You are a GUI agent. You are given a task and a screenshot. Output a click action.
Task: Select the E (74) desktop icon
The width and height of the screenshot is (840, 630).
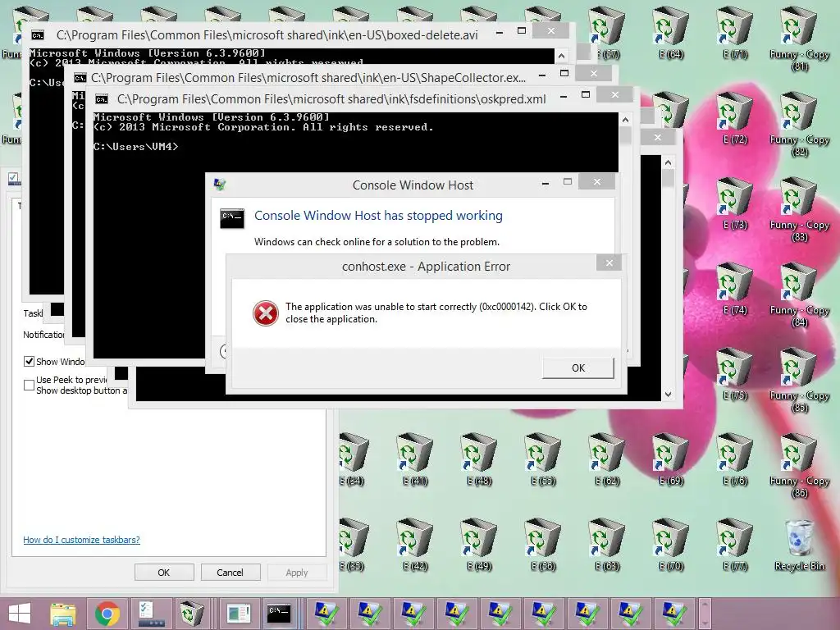[x=735, y=289]
